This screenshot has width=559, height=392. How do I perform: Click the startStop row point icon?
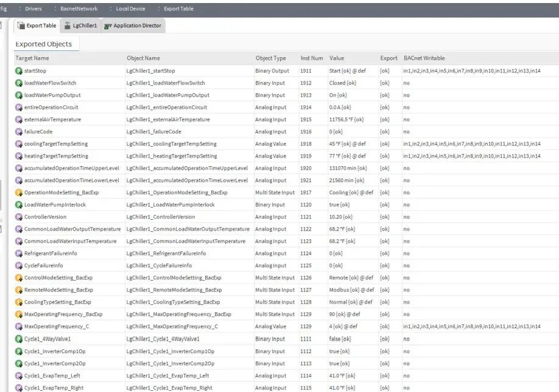[x=19, y=71]
